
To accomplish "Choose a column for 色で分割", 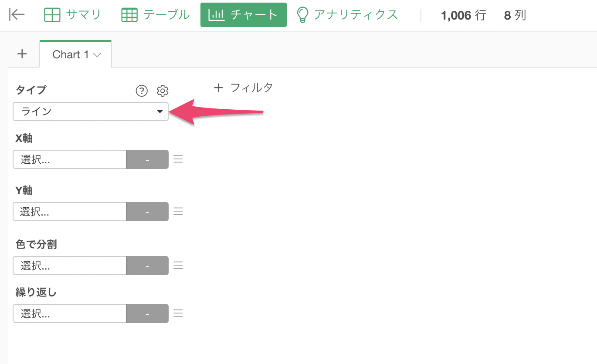I will 70,266.
